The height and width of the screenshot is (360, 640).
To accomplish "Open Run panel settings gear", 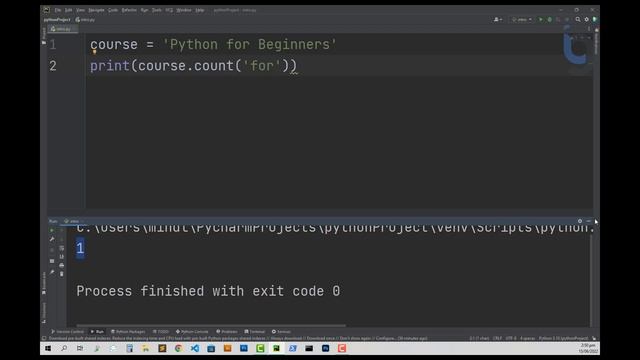I will (x=580, y=221).
